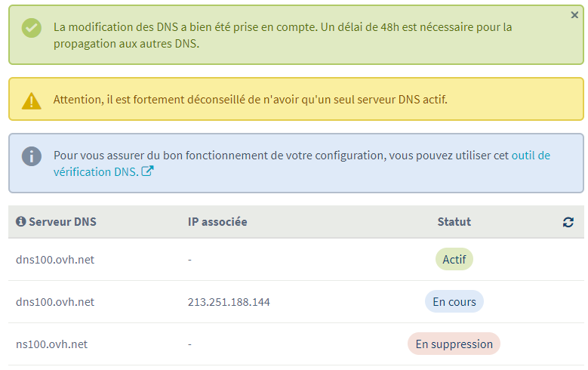Click the info circle icon in blue alert
Viewport: 588px width, 370px height.
(x=32, y=156)
